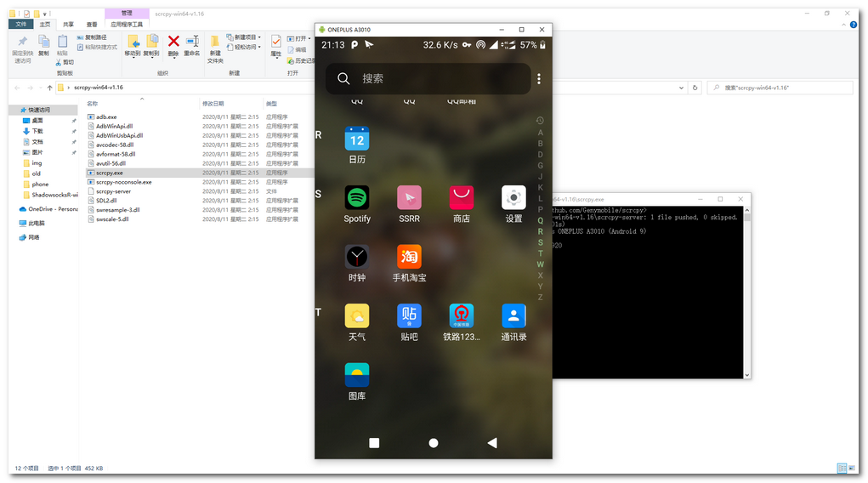The image size is (868, 483).
Task: Switch to the 查看 ribbon tab
Action: click(91, 25)
